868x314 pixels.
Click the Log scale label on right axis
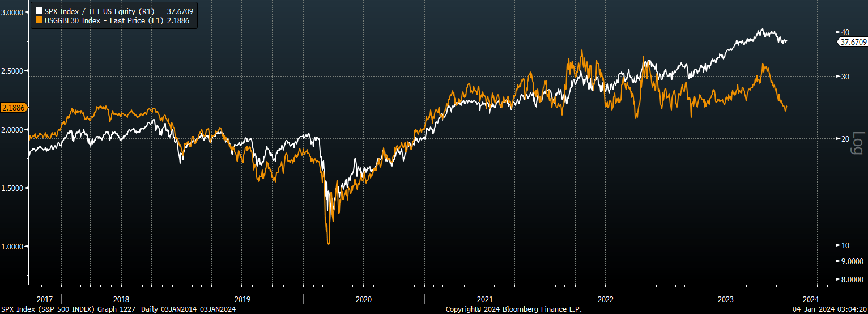[x=857, y=143]
